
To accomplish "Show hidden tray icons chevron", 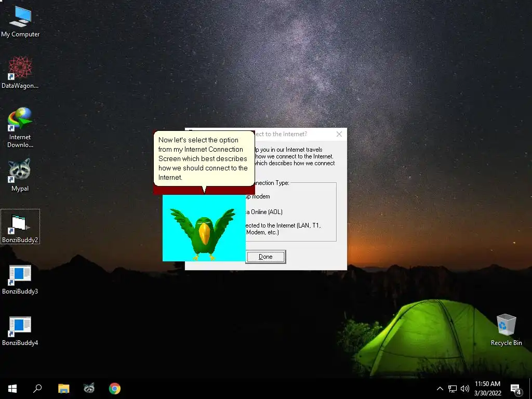I will 440,389.
